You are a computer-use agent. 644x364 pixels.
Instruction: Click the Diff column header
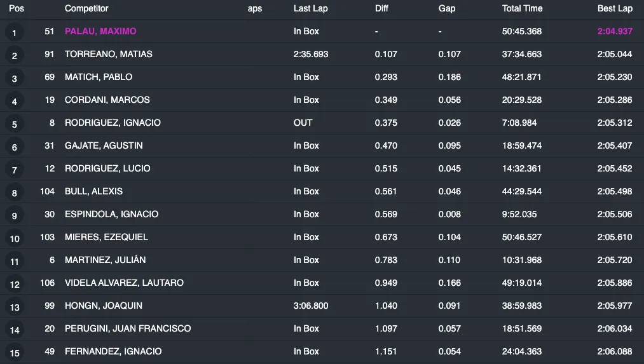[383, 9]
